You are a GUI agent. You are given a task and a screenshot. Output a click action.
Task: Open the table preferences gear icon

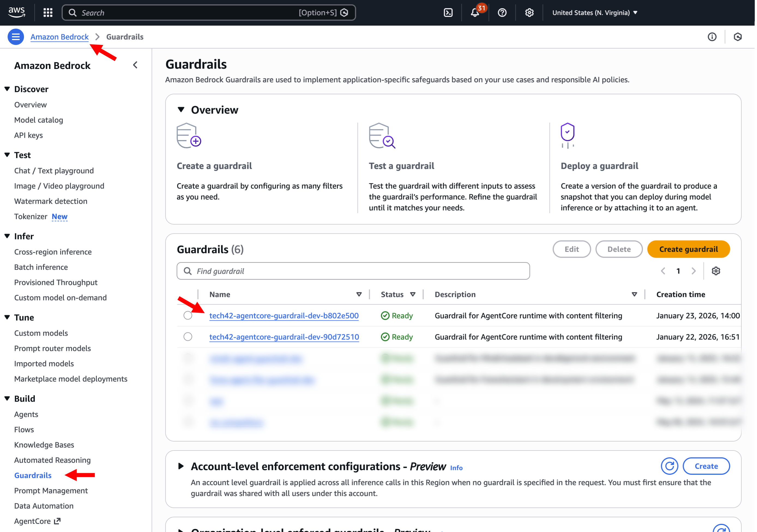click(x=716, y=271)
